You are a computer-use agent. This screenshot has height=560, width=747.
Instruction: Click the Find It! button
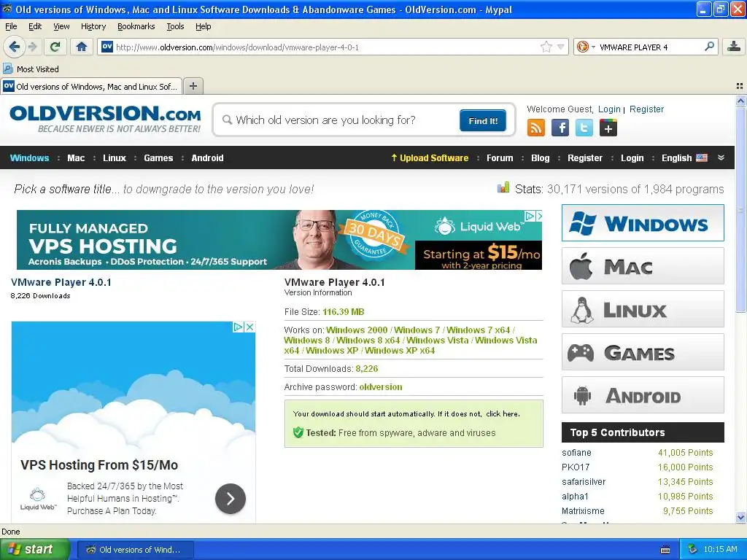point(483,120)
